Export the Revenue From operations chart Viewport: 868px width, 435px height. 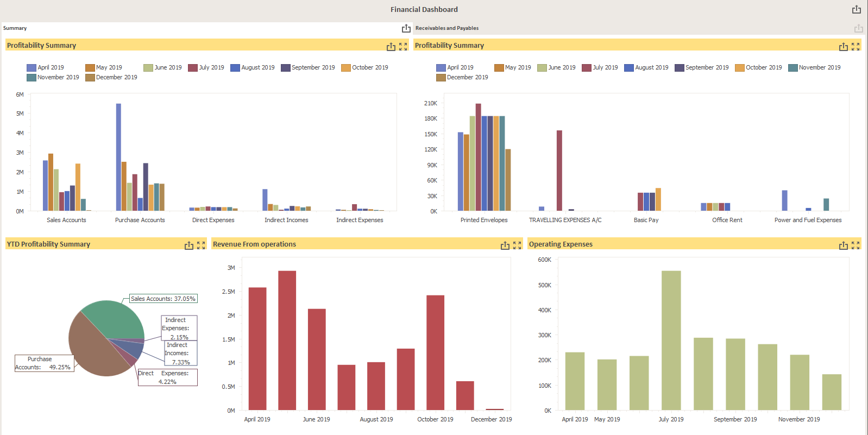[505, 245]
